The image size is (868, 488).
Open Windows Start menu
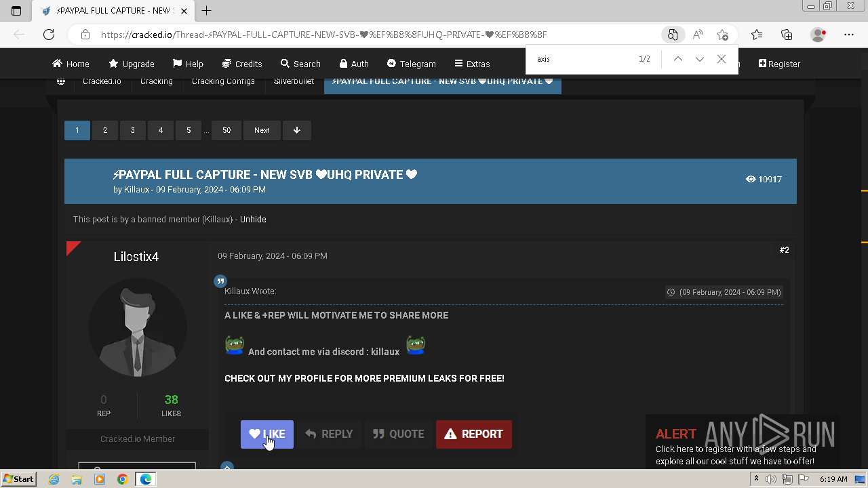(x=18, y=479)
